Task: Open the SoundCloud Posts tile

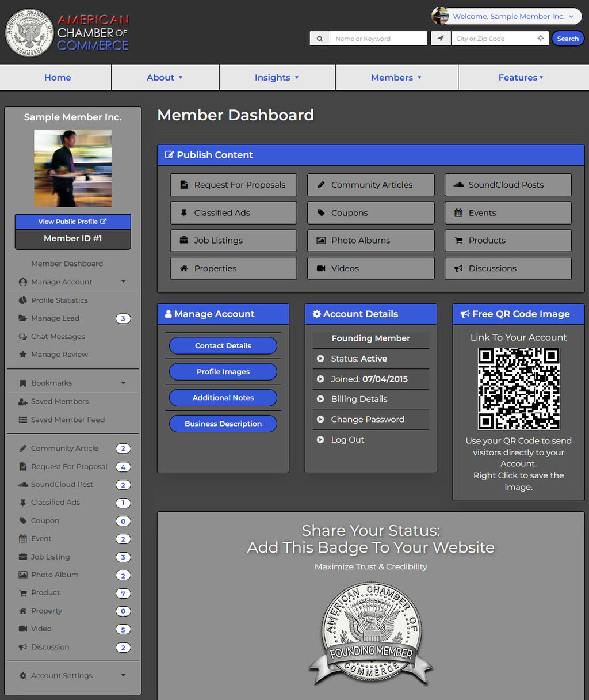Action: (x=507, y=185)
